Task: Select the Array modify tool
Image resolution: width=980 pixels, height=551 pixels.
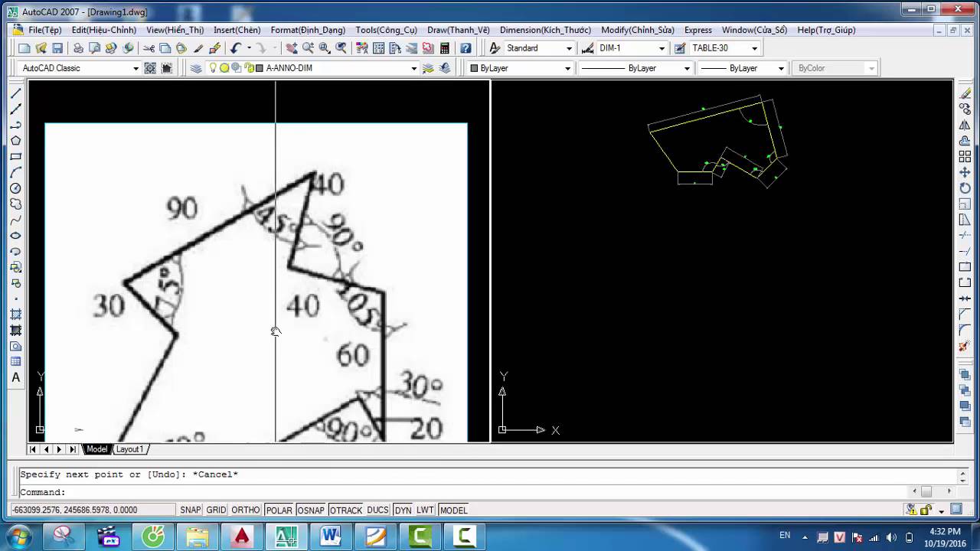Action: tap(965, 157)
